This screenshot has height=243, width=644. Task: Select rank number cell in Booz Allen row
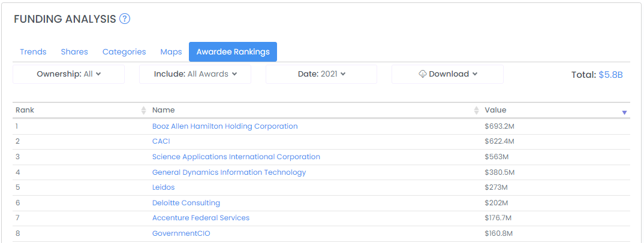(x=17, y=126)
